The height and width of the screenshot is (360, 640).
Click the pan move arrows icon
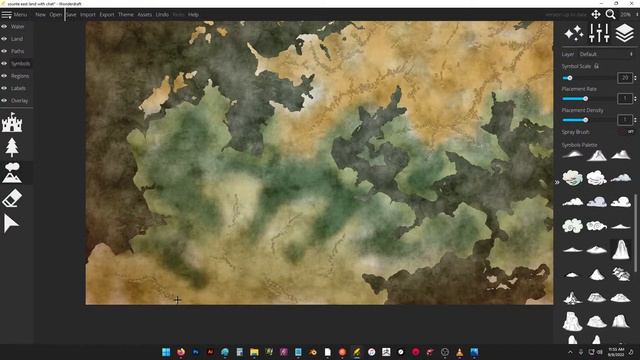[x=596, y=15]
